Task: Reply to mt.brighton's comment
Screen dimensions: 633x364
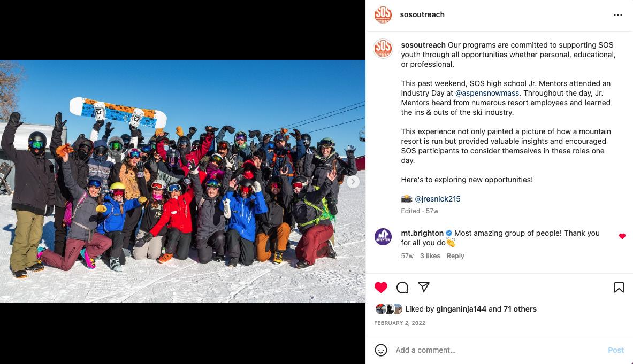Action: tap(455, 256)
